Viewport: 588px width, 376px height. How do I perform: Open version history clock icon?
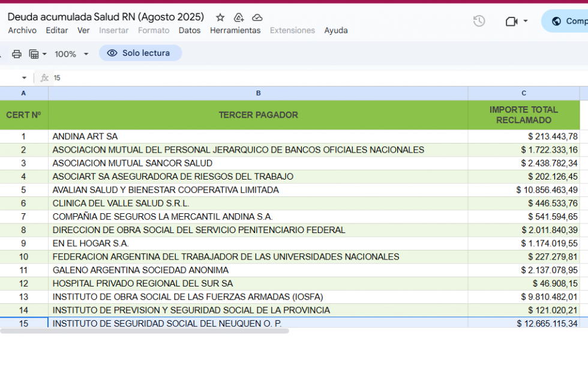pyautogui.click(x=479, y=21)
